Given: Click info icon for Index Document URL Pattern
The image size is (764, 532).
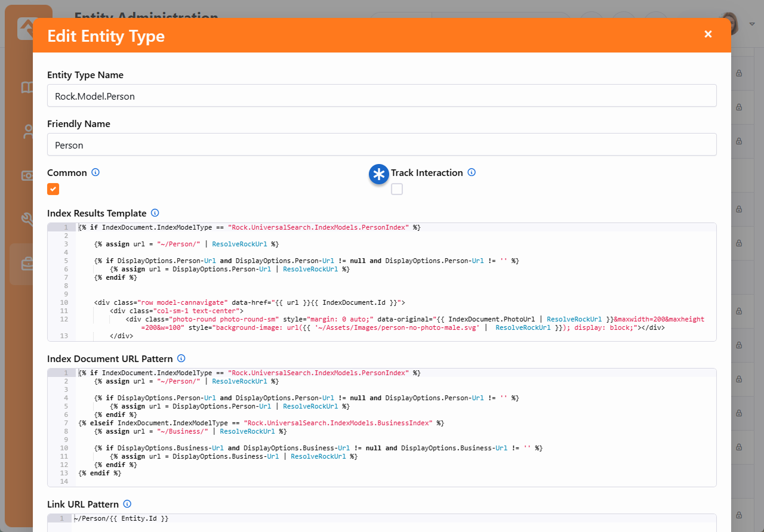Looking at the screenshot, I should point(181,358).
